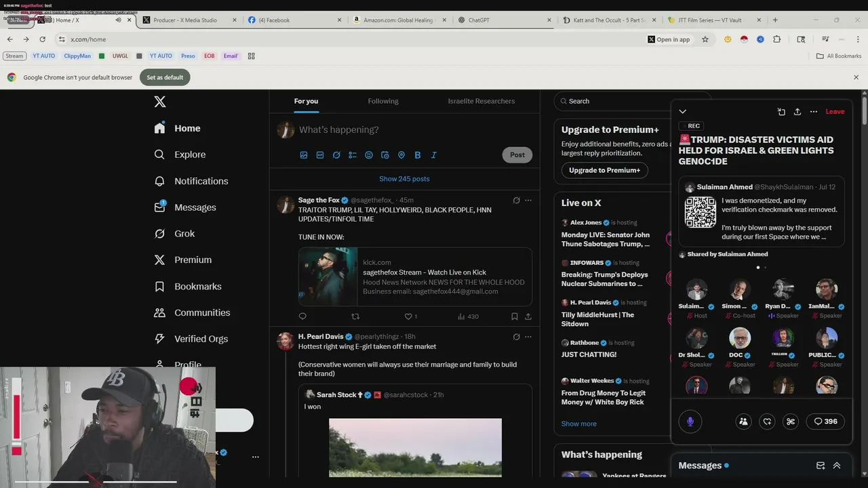Click Upgrade to Premium+ button

pos(605,171)
